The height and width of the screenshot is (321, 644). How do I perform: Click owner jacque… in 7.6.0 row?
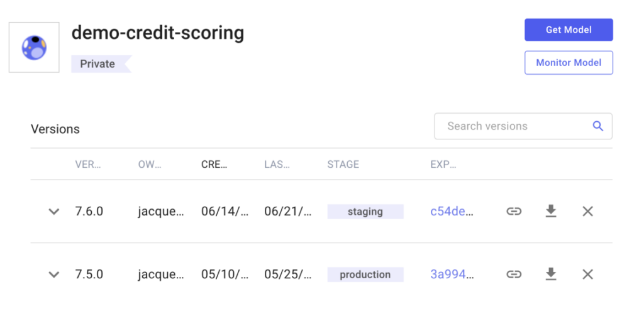(161, 212)
